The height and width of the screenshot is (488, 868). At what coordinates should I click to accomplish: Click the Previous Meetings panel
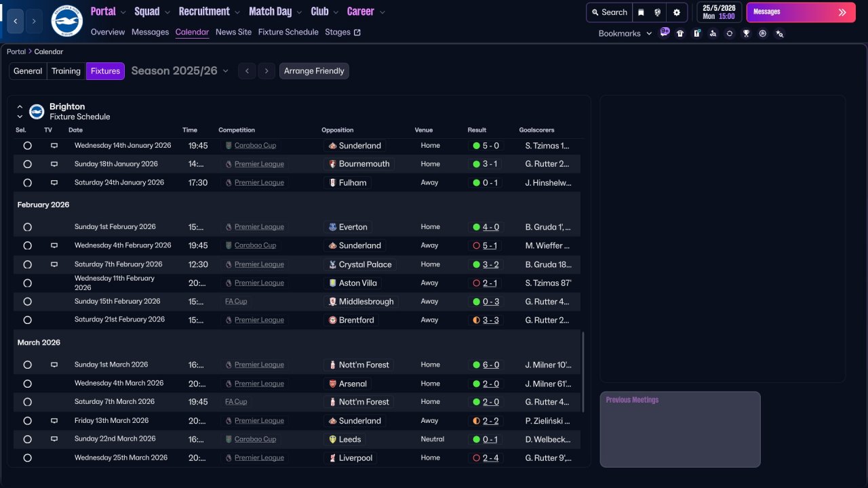pos(680,429)
